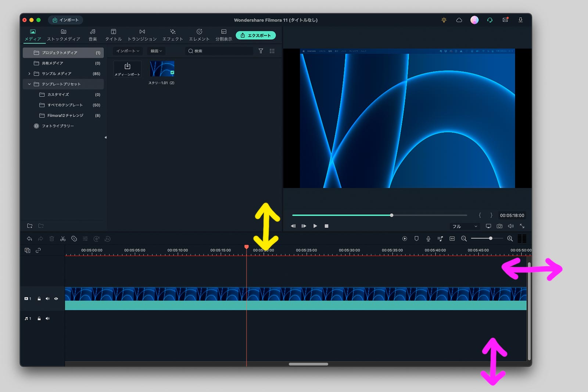Open the 録画 dropdown menu

click(x=156, y=51)
